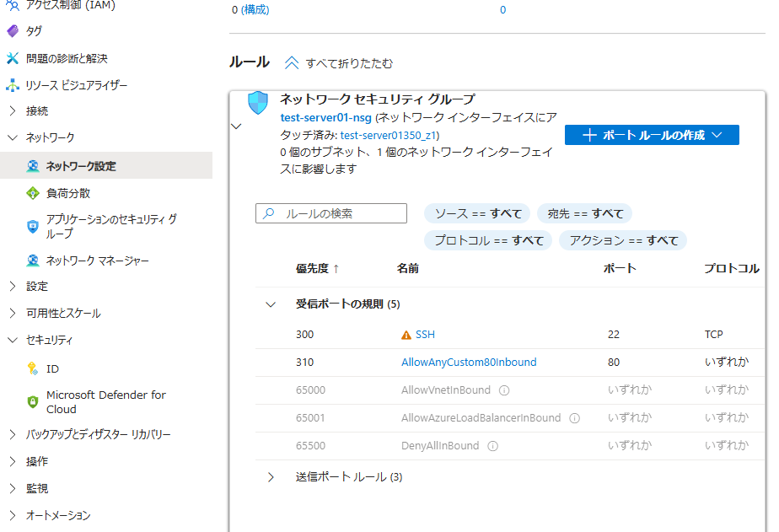The width and height of the screenshot is (779, 532).
Task: Expand the 接続 sidebar section
Action: pyautogui.click(x=13, y=110)
